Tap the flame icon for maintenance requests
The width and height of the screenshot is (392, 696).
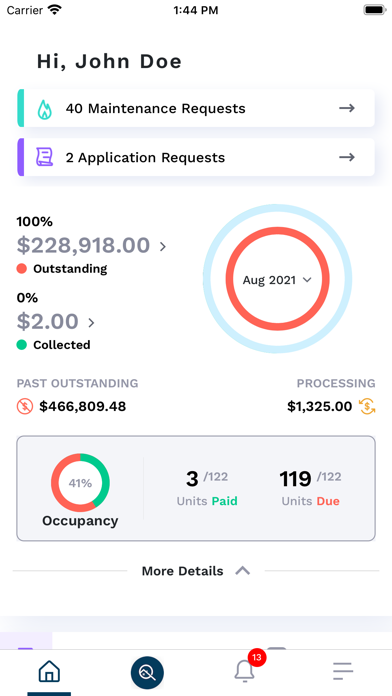coord(44,109)
